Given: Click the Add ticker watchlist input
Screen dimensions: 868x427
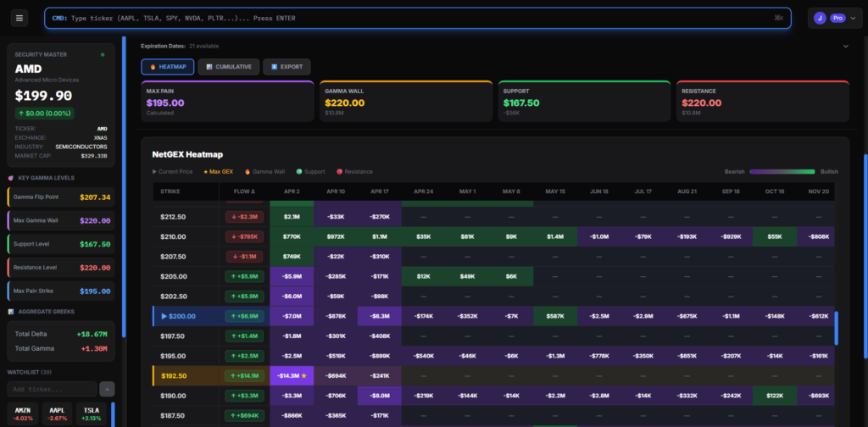Looking at the screenshot, I should click(52, 389).
